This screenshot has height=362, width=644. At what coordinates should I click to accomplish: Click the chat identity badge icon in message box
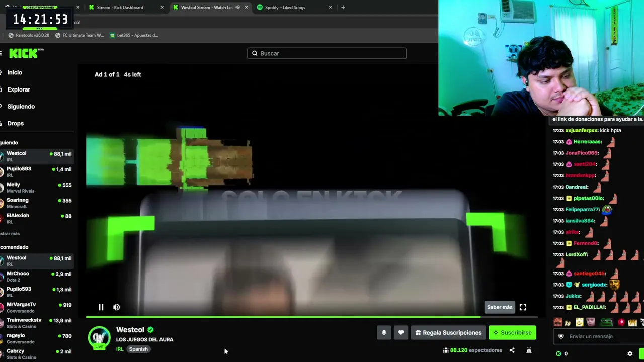(561, 336)
